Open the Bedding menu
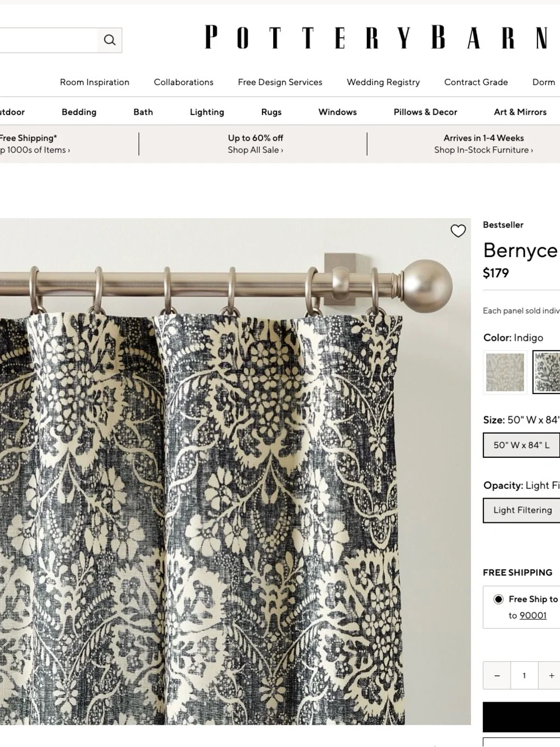Image resolution: width=560 pixels, height=747 pixels. coord(79,112)
